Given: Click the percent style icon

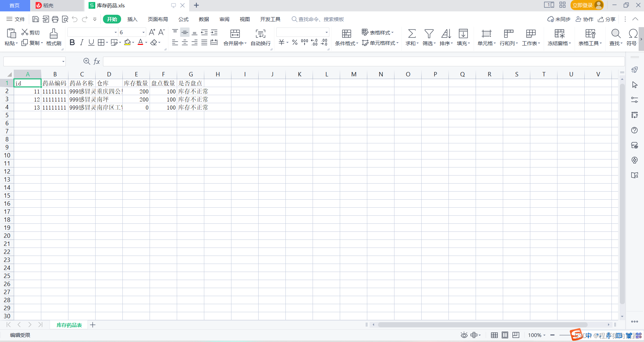Looking at the screenshot, I should (295, 42).
